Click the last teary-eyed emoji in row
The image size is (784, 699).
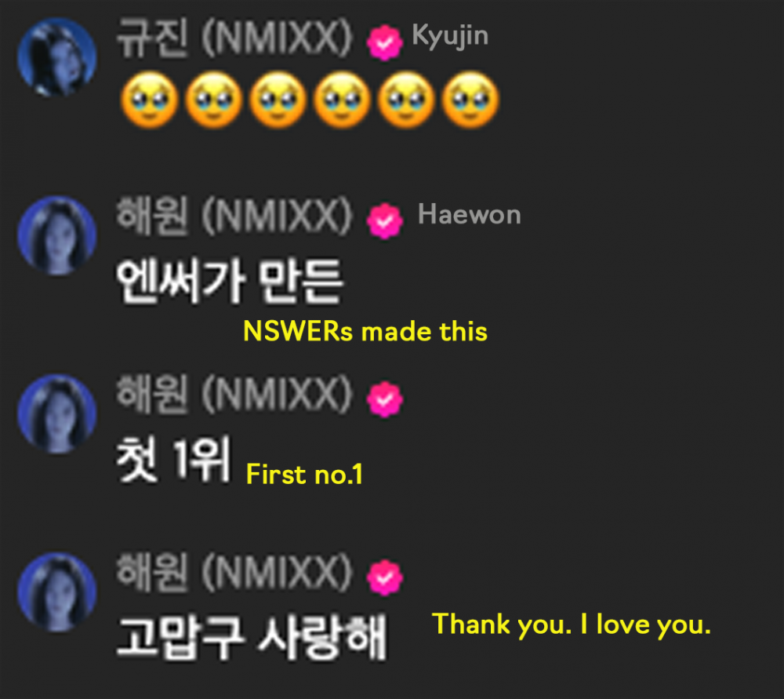[x=470, y=100]
